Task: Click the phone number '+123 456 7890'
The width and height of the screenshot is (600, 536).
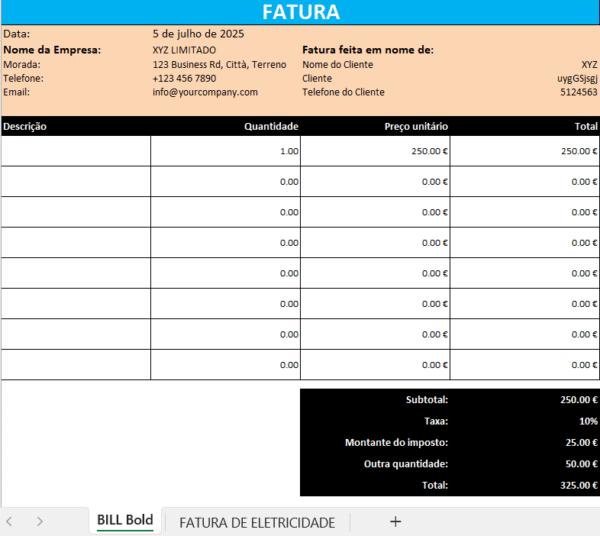Action: click(184, 78)
